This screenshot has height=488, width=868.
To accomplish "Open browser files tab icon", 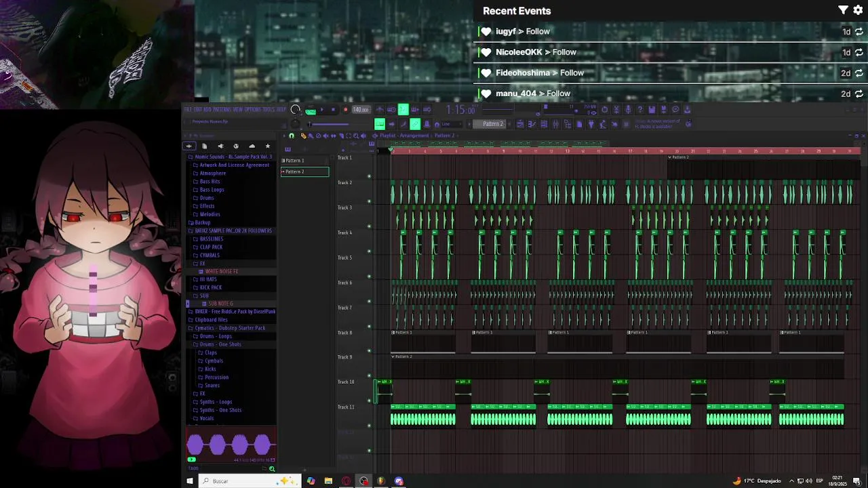I will tap(204, 146).
